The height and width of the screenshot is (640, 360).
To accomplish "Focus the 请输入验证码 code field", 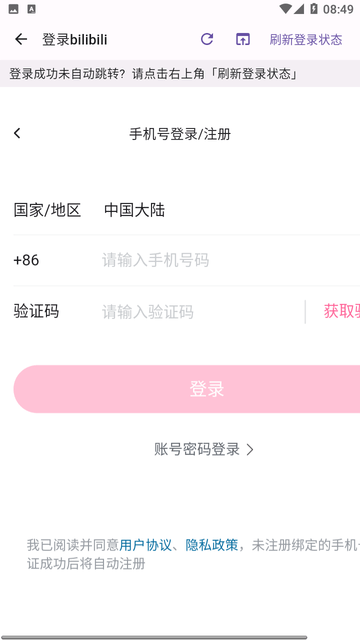I will pos(200,312).
